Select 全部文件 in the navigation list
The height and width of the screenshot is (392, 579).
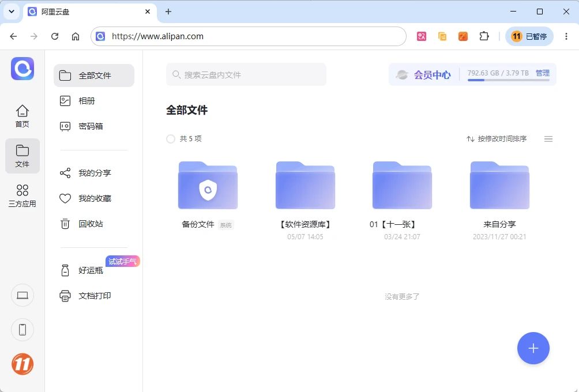[94, 76]
